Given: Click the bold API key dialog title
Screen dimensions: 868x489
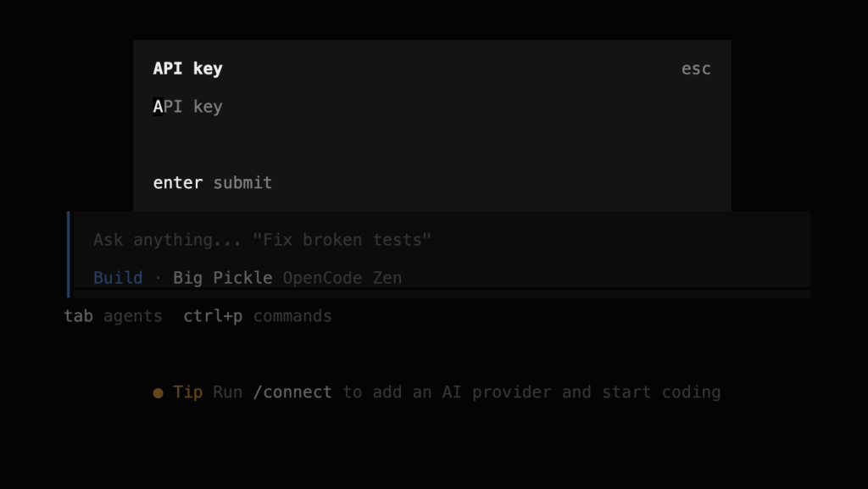Looking at the screenshot, I should tap(187, 69).
